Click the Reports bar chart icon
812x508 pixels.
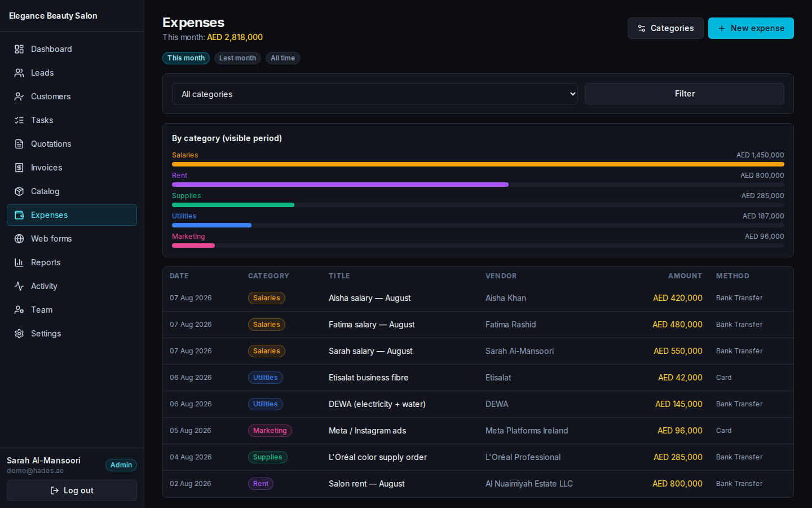coord(19,262)
